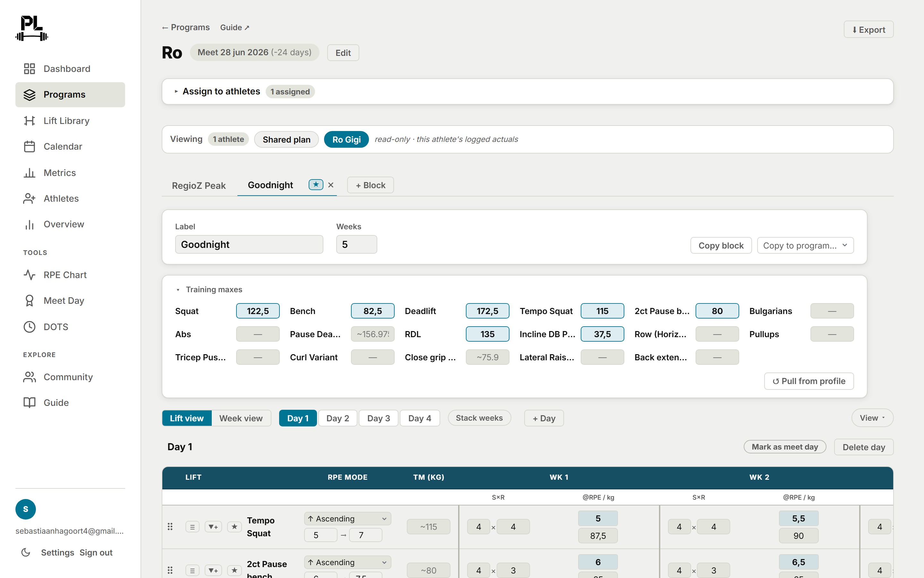Edit Tempo Squat starting RPE field
The height and width of the screenshot is (578, 924).
pyautogui.click(x=321, y=535)
